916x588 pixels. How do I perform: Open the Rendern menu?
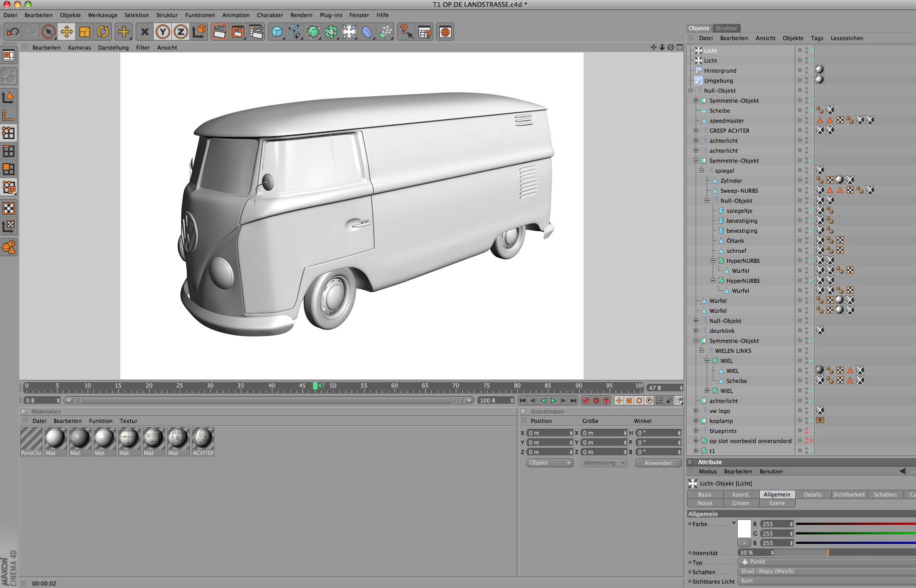301,15
